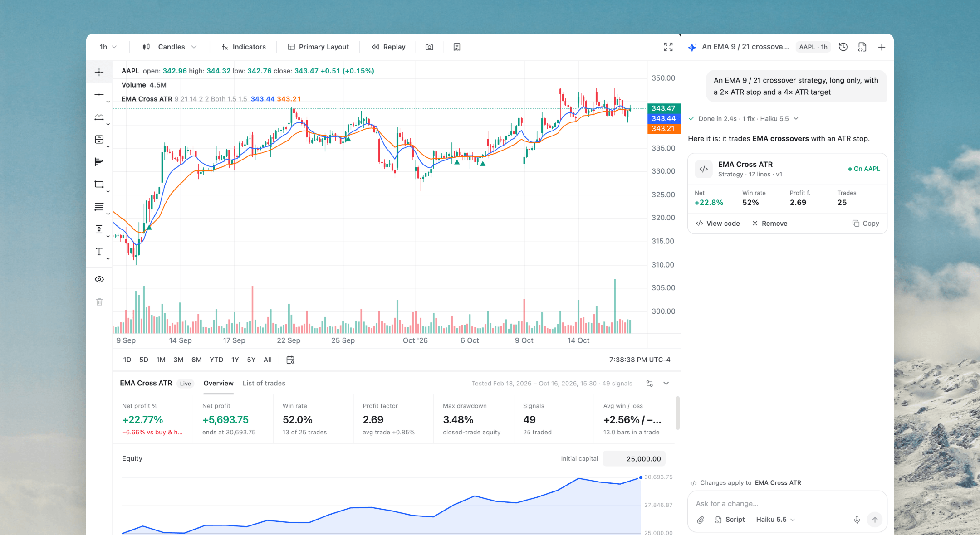The image size is (980, 535).
Task: Select the measure range tool
Action: [x=99, y=229]
